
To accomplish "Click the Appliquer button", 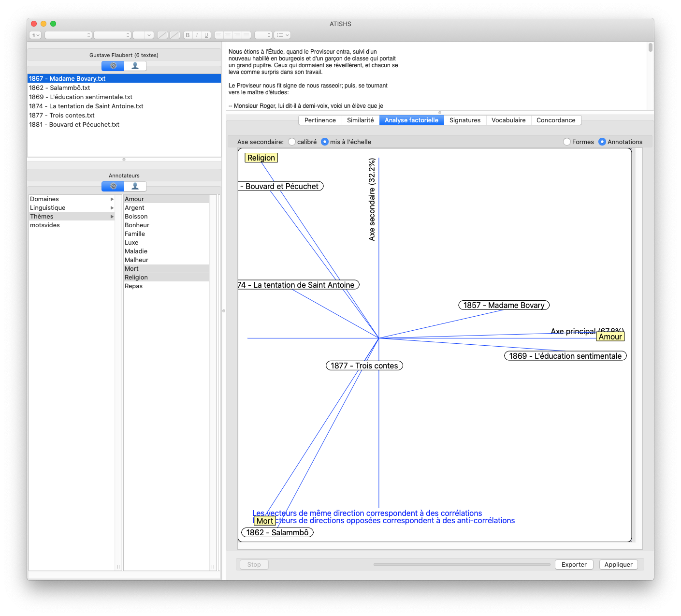I will tap(618, 564).
